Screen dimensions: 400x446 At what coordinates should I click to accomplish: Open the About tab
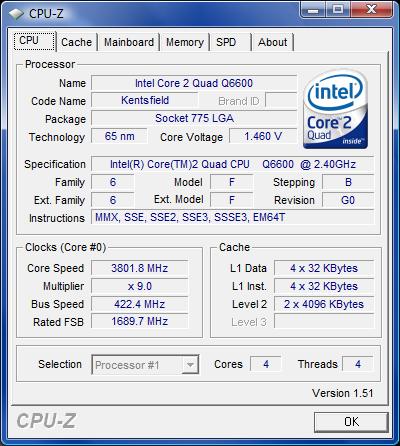[273, 42]
